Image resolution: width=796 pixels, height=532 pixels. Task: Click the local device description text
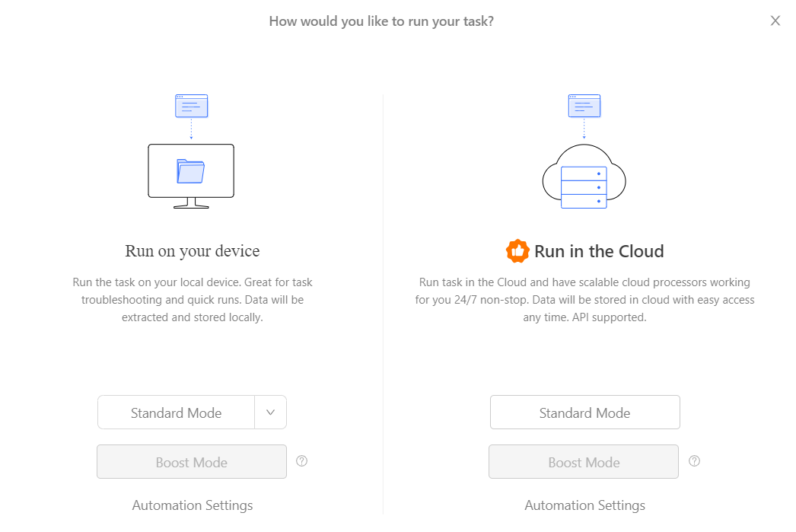(x=193, y=300)
